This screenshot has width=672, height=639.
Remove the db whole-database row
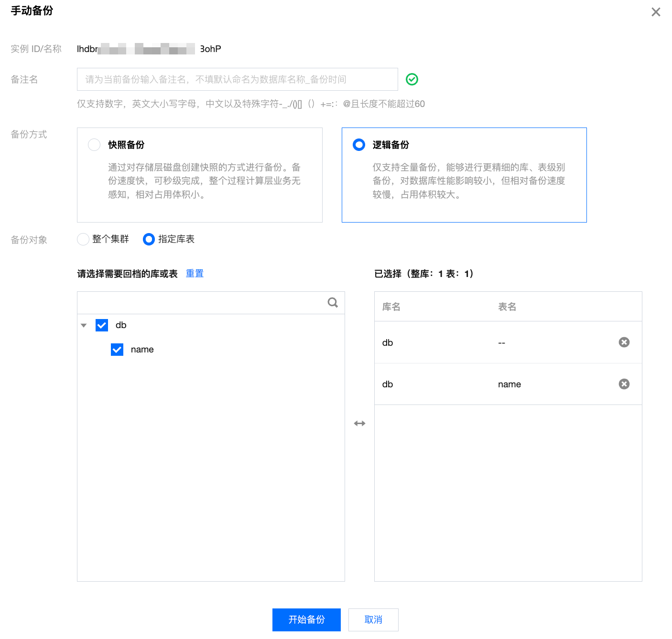click(624, 342)
